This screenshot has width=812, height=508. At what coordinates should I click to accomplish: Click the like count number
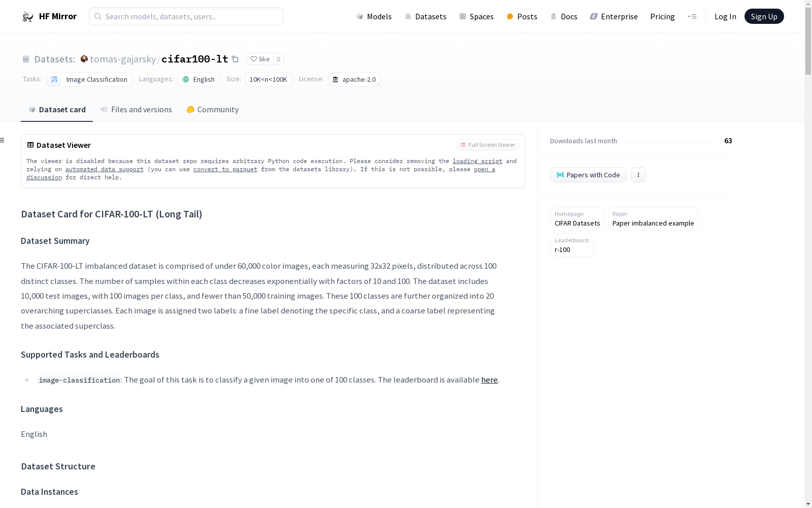[x=278, y=59]
